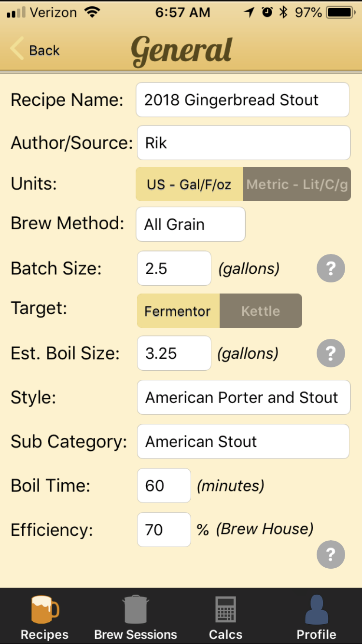
Task: Tap the Batch Size help icon
Action: tap(331, 268)
